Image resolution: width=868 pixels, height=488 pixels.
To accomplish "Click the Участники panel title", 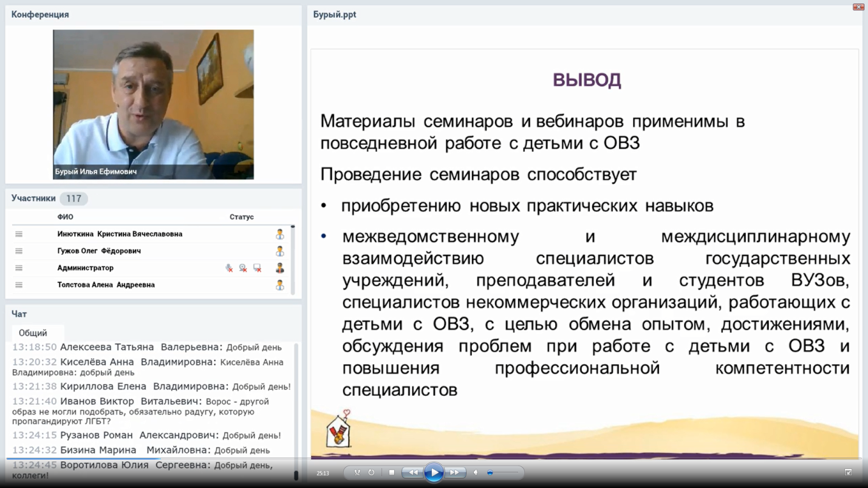I will point(33,198).
